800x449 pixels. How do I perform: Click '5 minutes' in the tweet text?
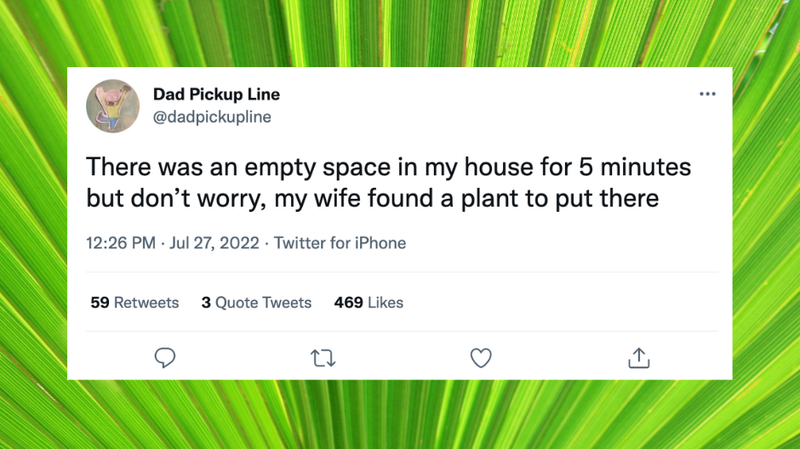click(x=634, y=164)
